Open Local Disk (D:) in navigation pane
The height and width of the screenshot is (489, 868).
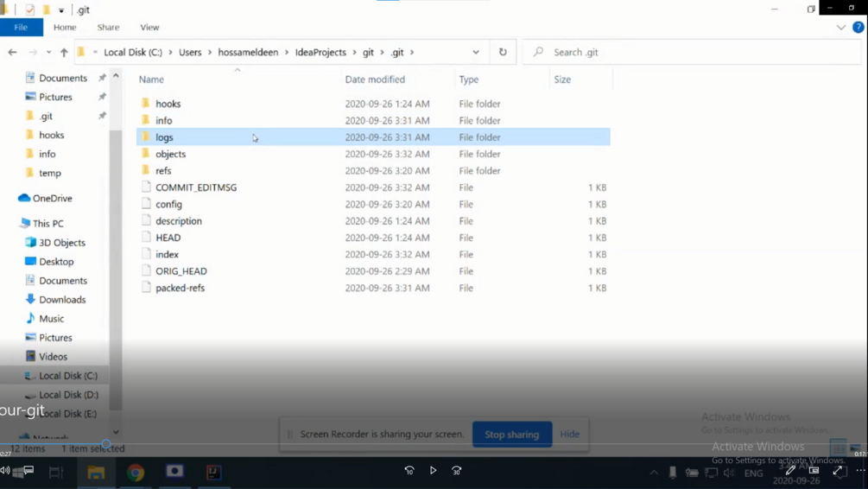pyautogui.click(x=68, y=394)
